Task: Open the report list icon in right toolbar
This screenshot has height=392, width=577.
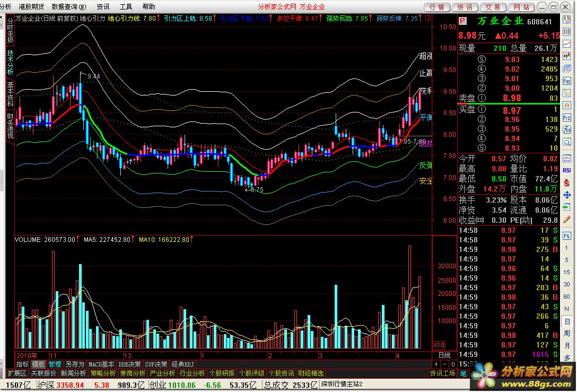Action: tap(567, 20)
